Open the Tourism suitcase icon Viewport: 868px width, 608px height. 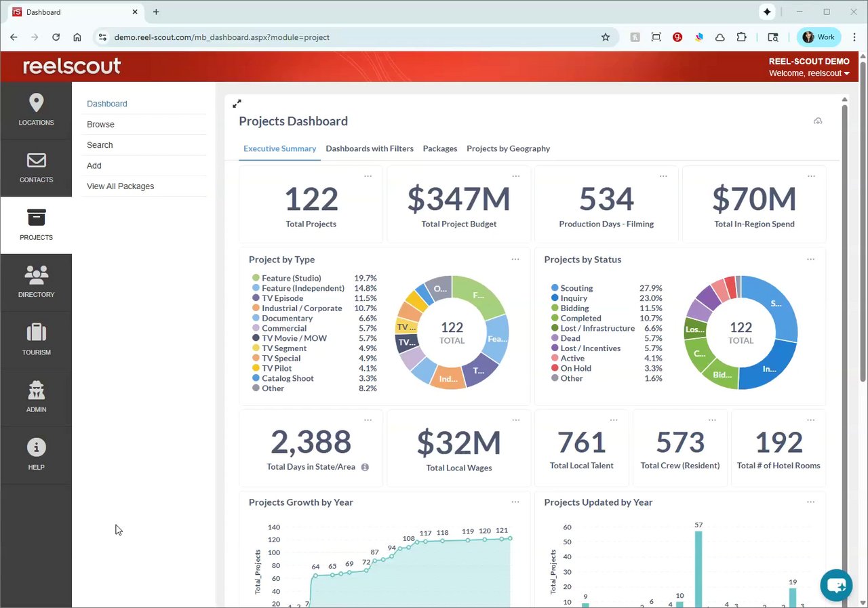(36, 332)
